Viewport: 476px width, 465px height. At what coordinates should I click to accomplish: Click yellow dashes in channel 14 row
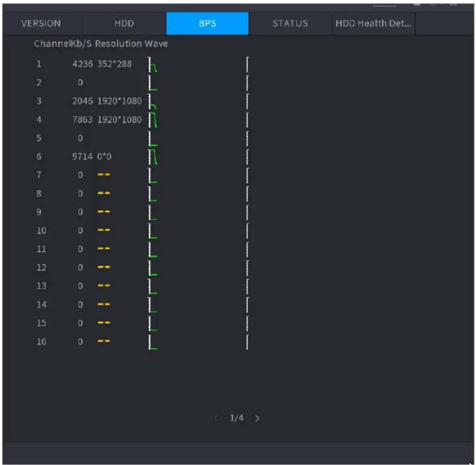pyautogui.click(x=104, y=304)
